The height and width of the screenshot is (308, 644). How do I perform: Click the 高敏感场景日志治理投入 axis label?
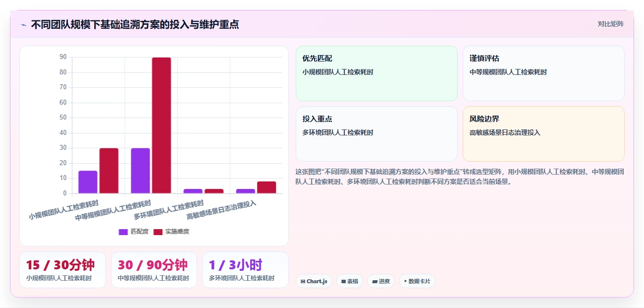click(x=221, y=210)
